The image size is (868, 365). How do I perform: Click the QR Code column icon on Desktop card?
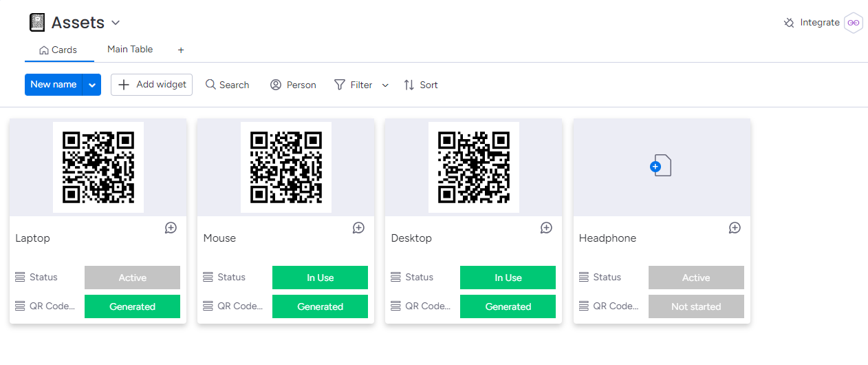click(395, 306)
